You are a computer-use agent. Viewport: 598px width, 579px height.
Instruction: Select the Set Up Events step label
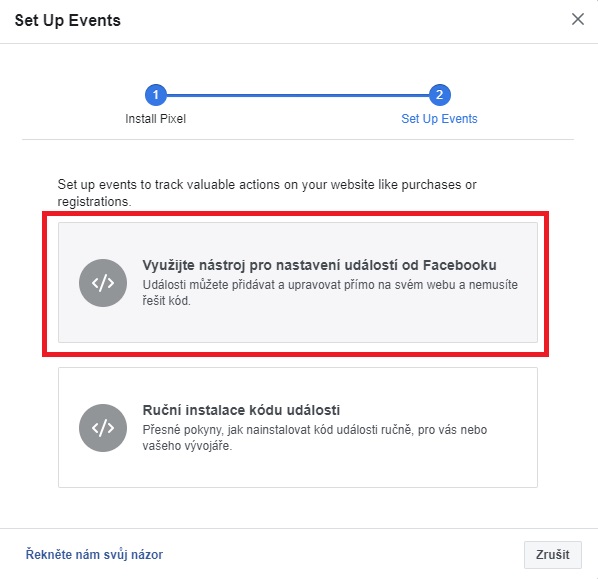coord(439,119)
